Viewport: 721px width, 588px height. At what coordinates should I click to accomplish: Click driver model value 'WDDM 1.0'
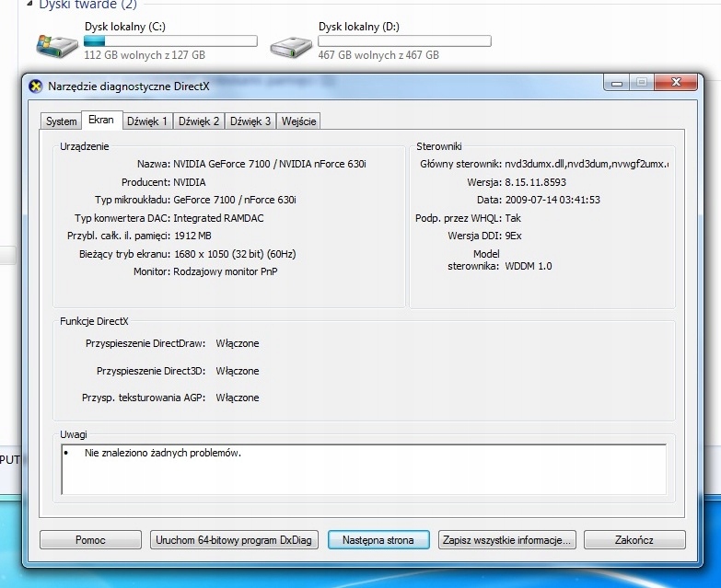click(x=529, y=266)
